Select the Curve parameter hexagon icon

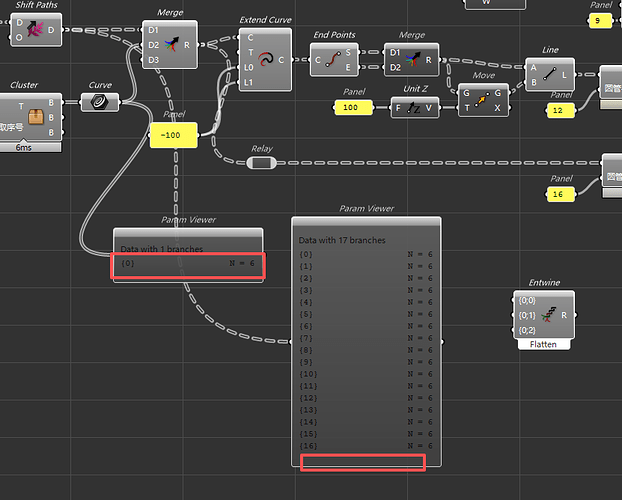[x=100, y=102]
